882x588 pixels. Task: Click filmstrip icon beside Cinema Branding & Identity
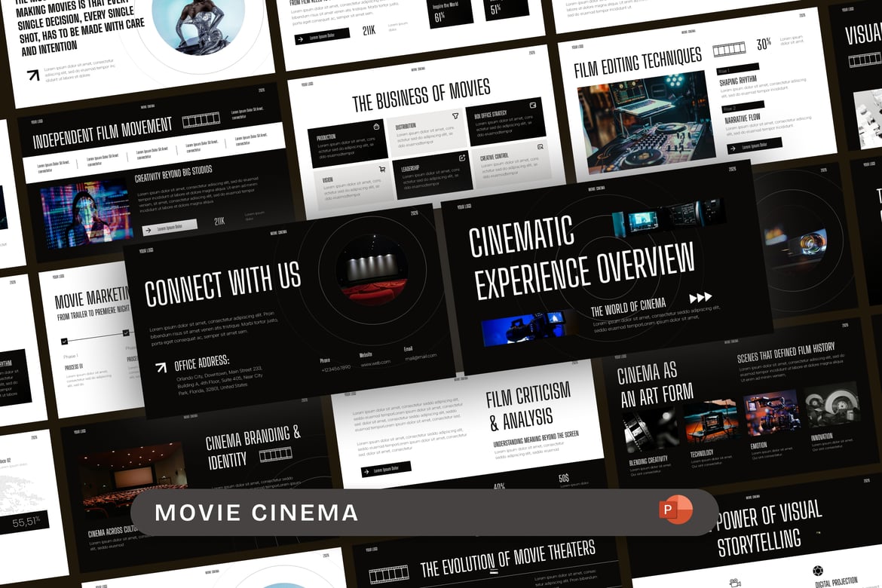(x=276, y=454)
